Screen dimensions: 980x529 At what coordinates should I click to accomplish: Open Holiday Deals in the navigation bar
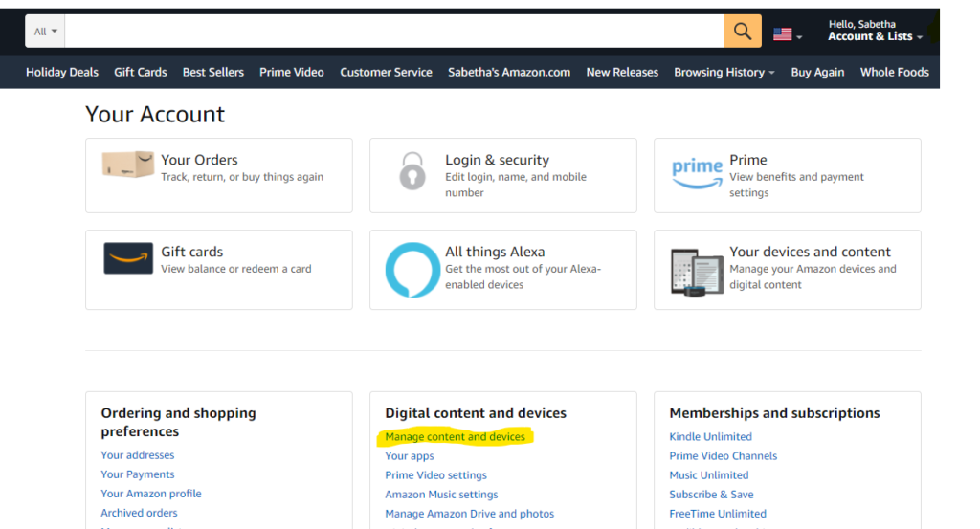(x=62, y=72)
